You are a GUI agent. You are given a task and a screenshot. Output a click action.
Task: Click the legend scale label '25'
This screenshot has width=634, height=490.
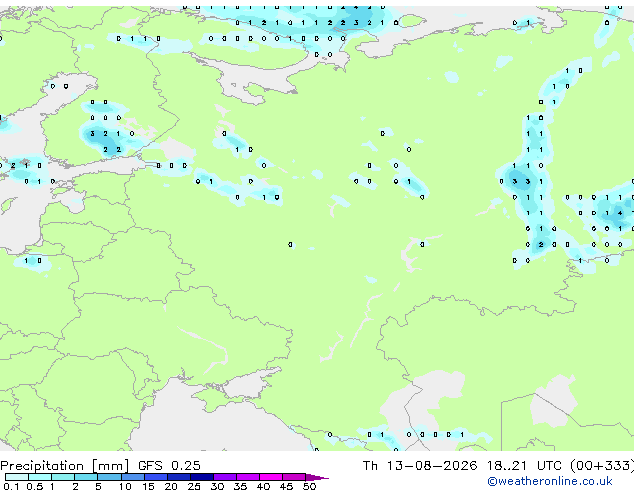coord(194,486)
